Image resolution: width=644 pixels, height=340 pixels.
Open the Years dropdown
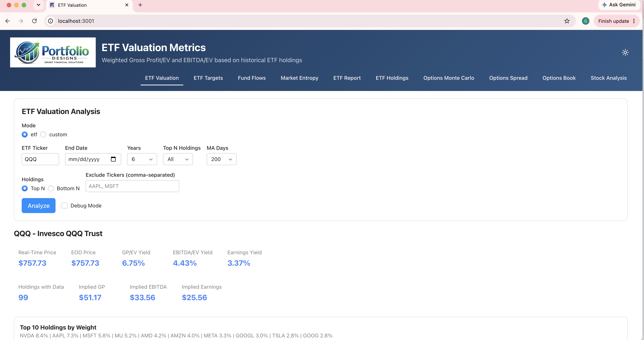click(142, 159)
